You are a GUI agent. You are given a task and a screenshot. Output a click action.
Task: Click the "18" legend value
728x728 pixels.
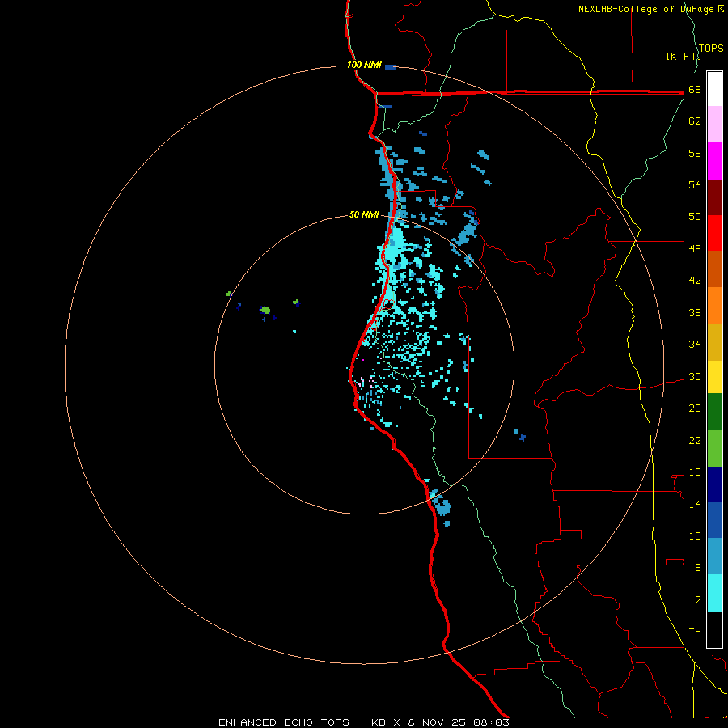coord(695,472)
